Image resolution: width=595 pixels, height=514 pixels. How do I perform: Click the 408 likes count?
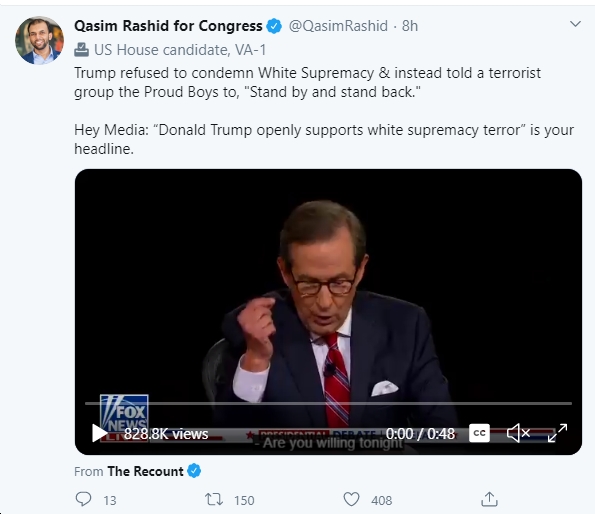coord(381,500)
